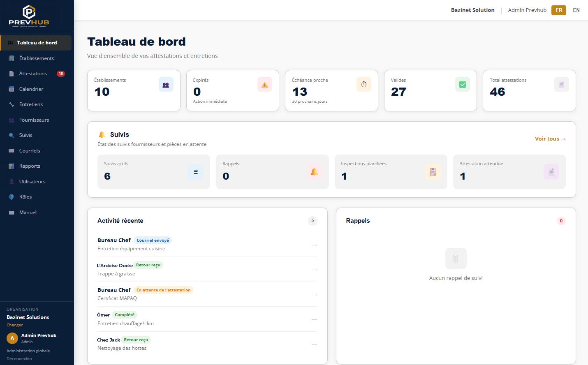Click the Suivis magnifier icon in the sidebar
Viewport: 588px width, 365px height.
[x=12, y=135]
